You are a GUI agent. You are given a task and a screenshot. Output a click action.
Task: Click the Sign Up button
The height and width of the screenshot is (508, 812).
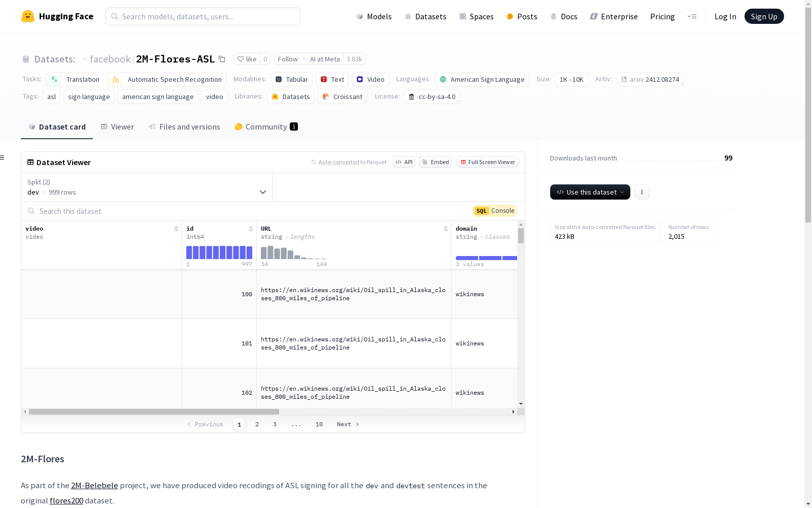point(764,16)
